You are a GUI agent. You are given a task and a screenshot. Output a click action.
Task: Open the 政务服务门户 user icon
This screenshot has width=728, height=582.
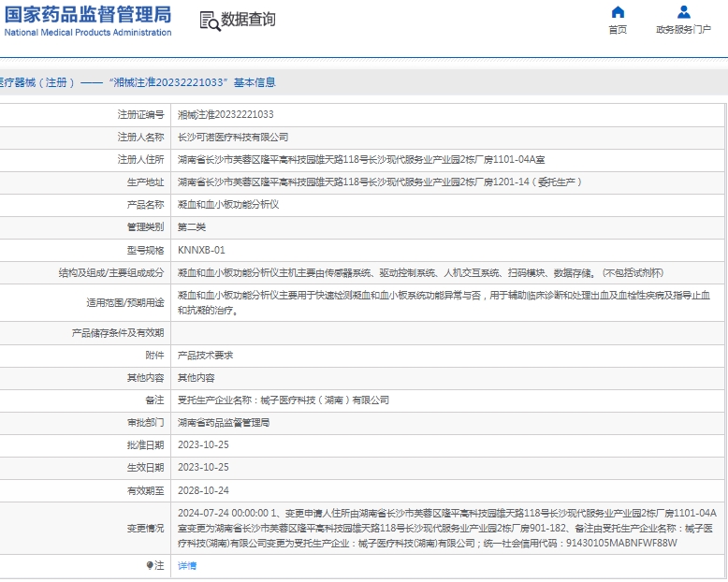(x=683, y=11)
